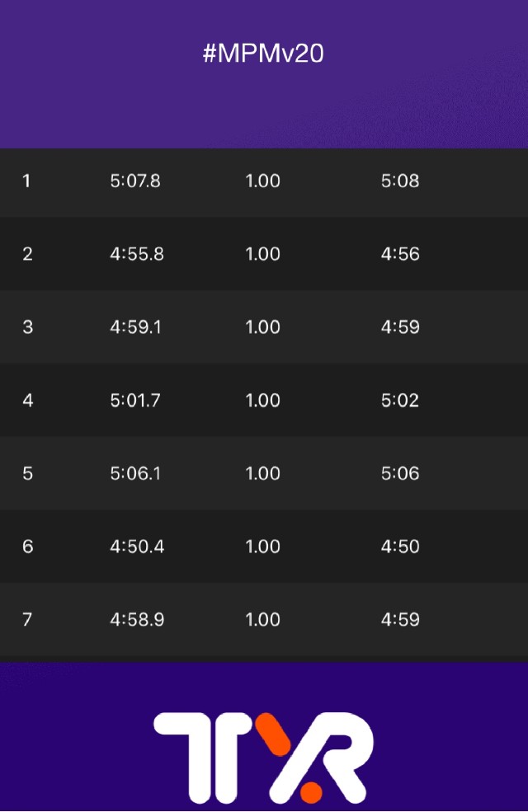Select lap 7 split time 4:58.9
This screenshot has height=812, width=528.
click(137, 619)
